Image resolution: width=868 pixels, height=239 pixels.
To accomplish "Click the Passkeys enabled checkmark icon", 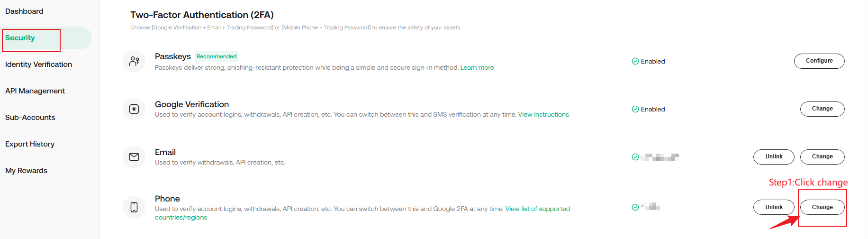I will [x=635, y=61].
